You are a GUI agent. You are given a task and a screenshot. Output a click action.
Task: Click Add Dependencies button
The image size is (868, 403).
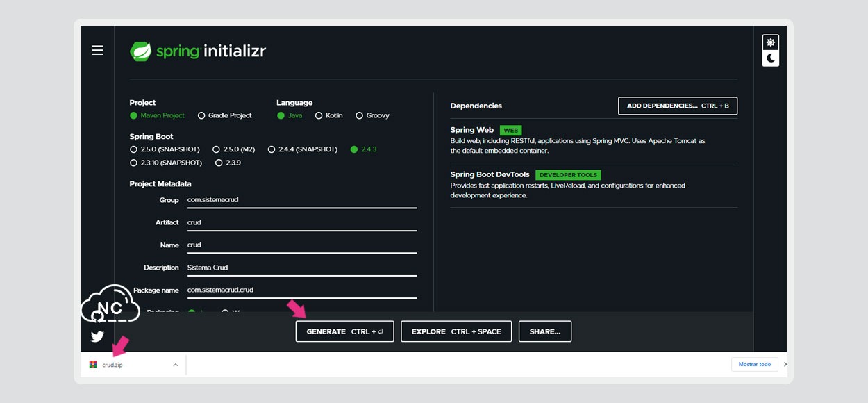[678, 106]
